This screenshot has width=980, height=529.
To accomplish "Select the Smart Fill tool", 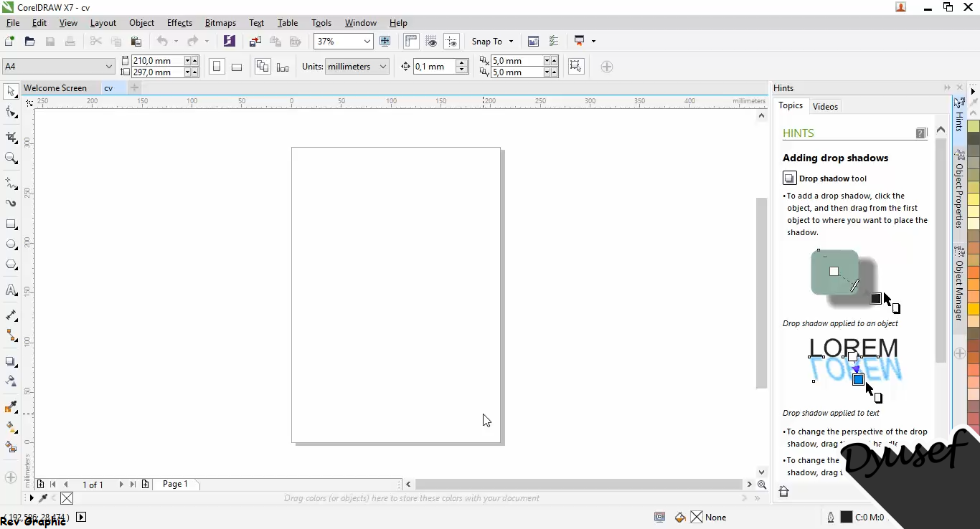I will 11,447.
